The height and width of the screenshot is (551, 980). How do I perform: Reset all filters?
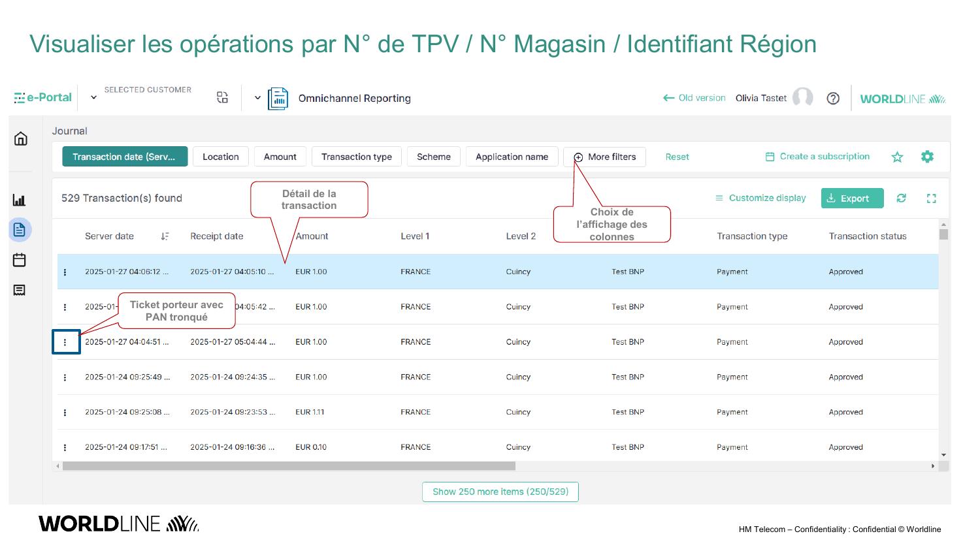(x=677, y=157)
